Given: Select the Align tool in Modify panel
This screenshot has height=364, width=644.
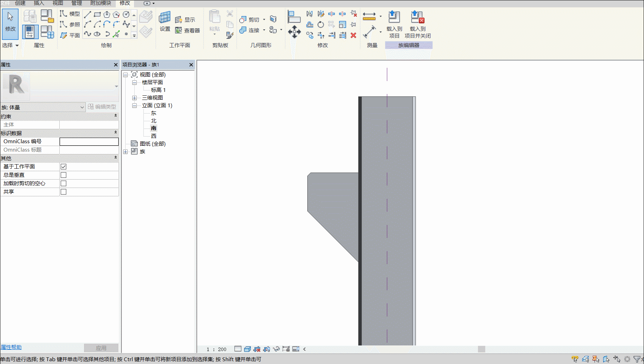Looking at the screenshot, I should point(294,16).
